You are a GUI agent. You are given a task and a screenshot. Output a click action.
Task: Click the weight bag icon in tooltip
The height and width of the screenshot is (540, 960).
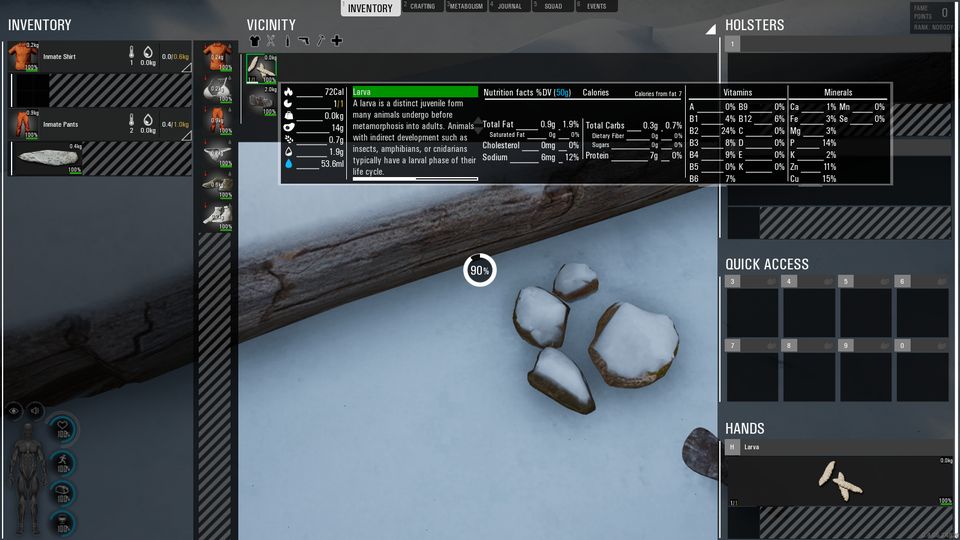(288, 116)
